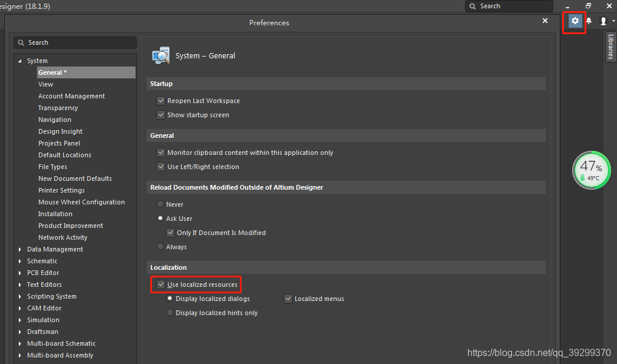This screenshot has height=364, width=617.
Task: Open the View preferences page
Action: (45, 84)
